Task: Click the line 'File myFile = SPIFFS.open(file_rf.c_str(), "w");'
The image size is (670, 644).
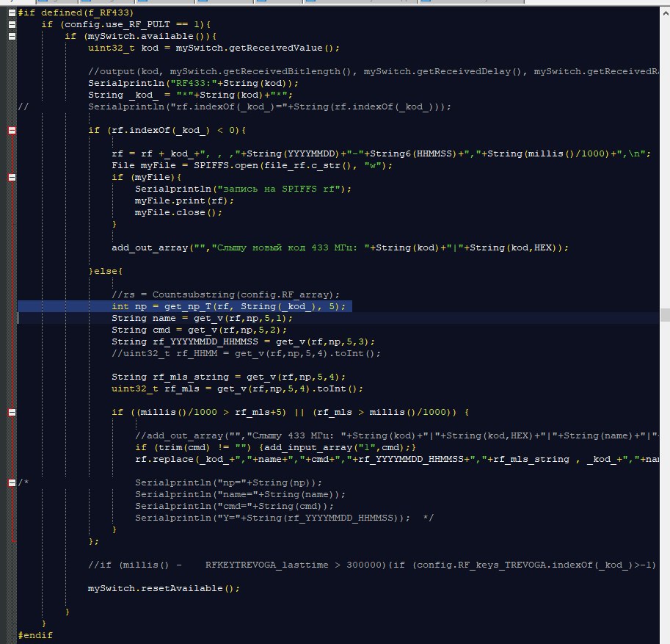Action: click(x=252, y=165)
